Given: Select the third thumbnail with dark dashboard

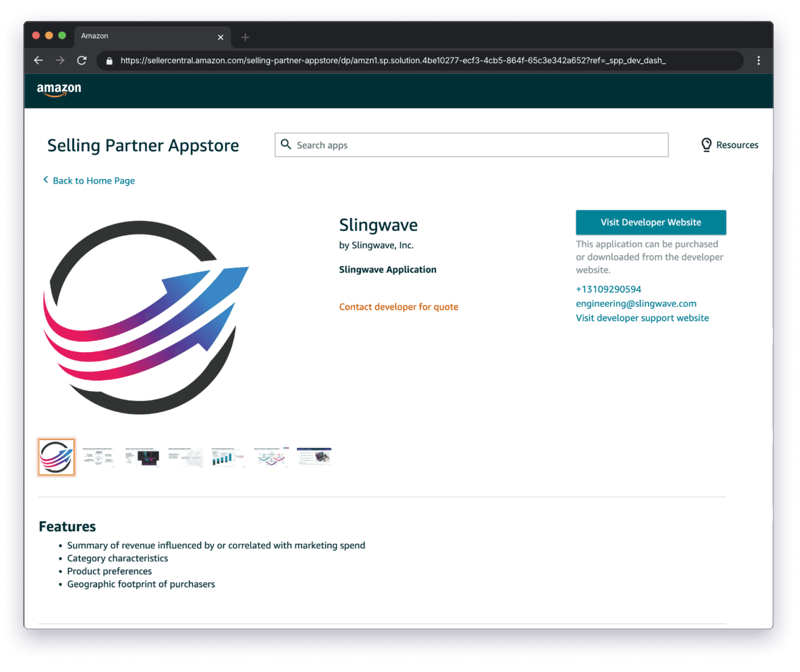Looking at the screenshot, I should pyautogui.click(x=142, y=457).
